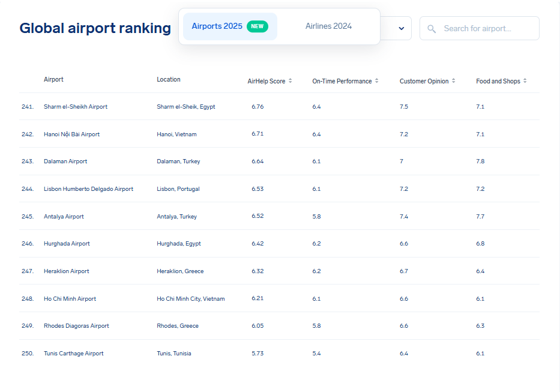This screenshot has width=560, height=392.
Task: Select Ho Chi Minh Airport name
Action: pos(70,298)
